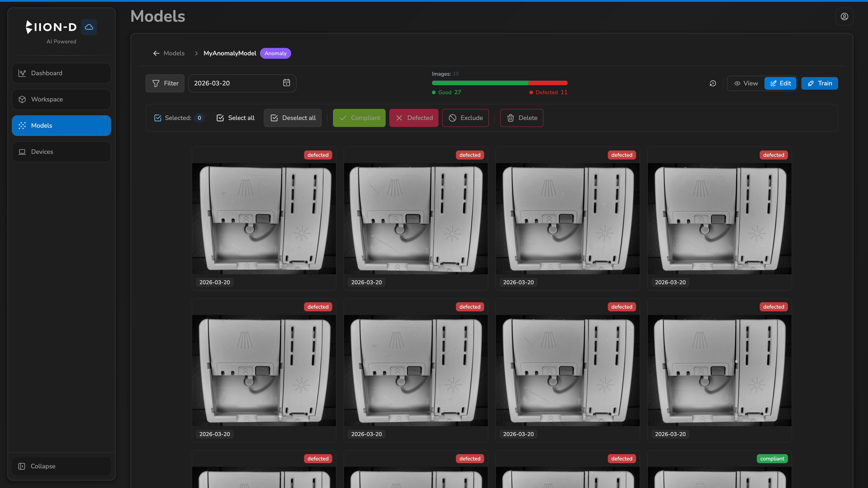This screenshot has height=488, width=868.
Task: Delete the selected images
Action: click(x=522, y=118)
